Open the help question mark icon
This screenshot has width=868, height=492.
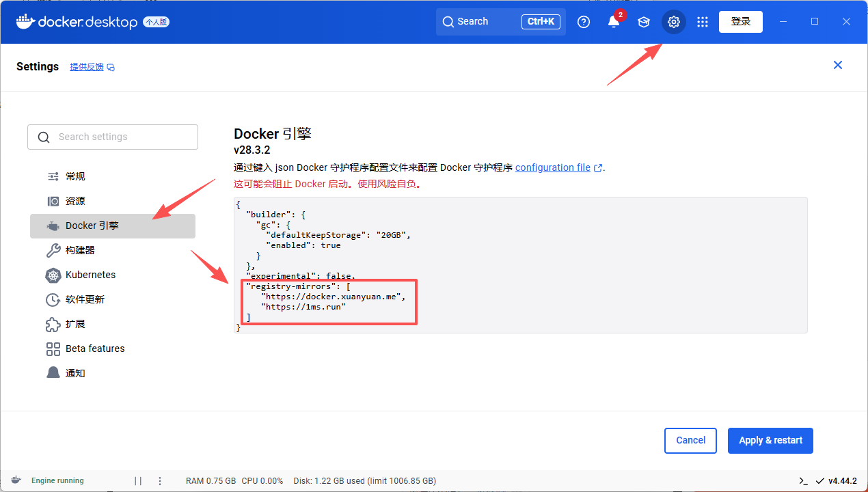pos(584,22)
